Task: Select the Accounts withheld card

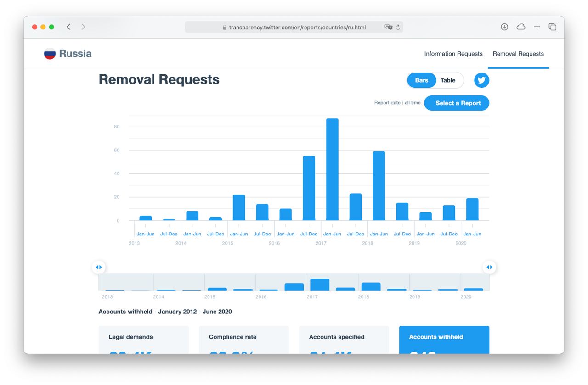Action: point(444,340)
